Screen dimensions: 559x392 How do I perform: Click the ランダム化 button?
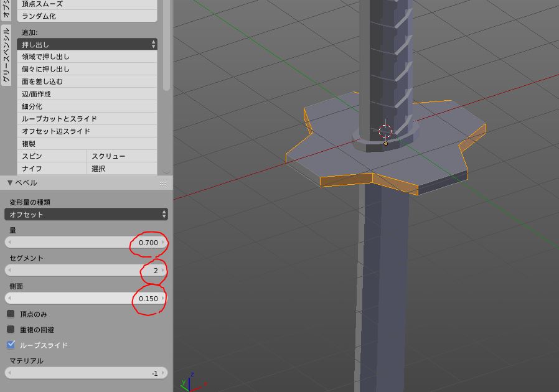(x=87, y=16)
